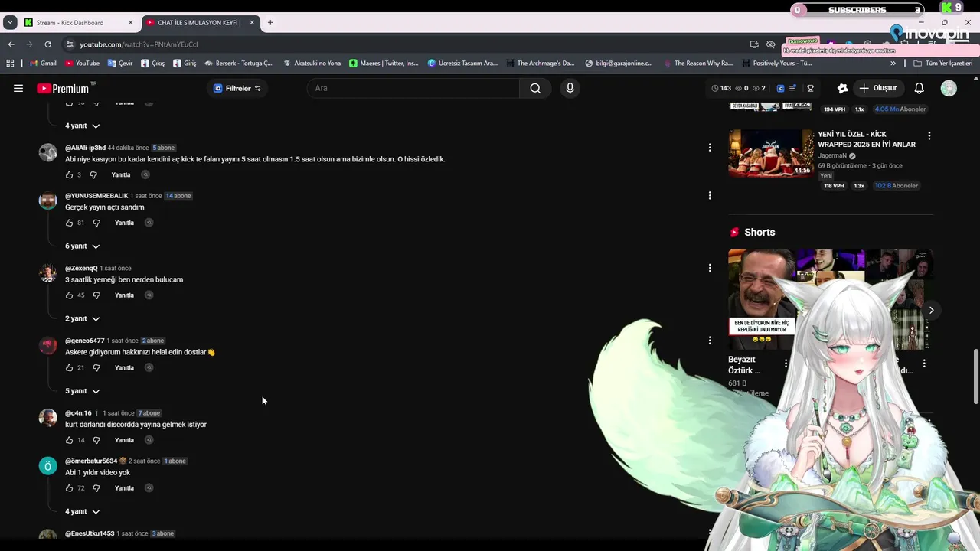Screen dimensions: 980x551
Task: Play 'YENİ YIL ÖZEL - KICK WRAPPED 2025' thumbnail
Action: [771, 153]
